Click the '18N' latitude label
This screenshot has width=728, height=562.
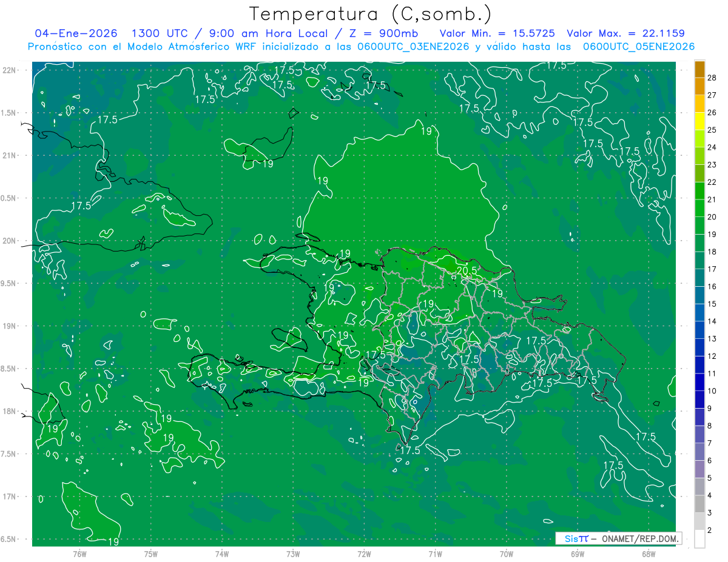9,412
